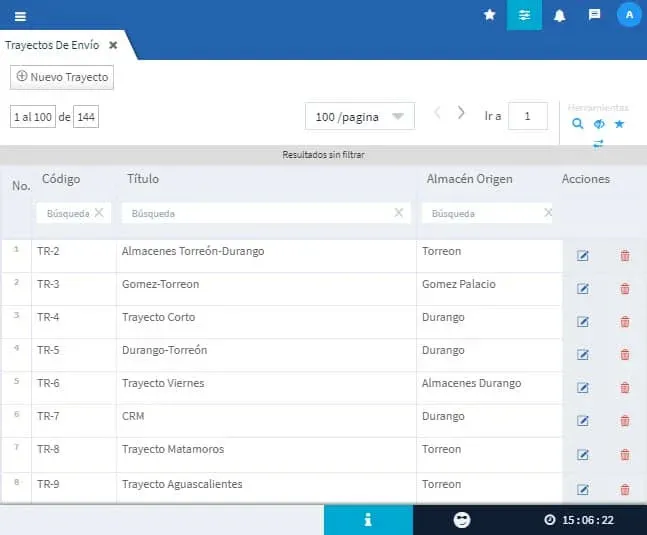This screenshot has width=647, height=535.
Task: Edit the TR-2 Almacenes Torreón-Durango row
Action: point(583,255)
